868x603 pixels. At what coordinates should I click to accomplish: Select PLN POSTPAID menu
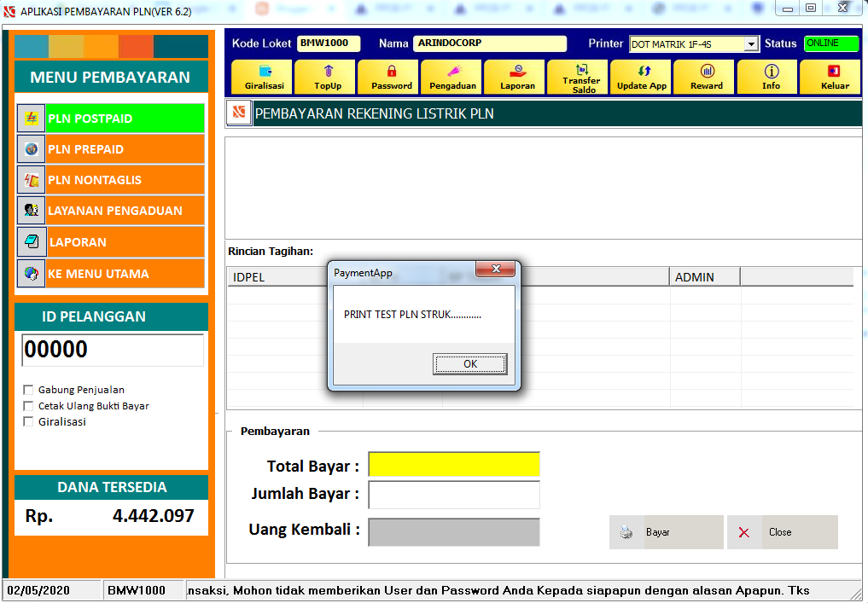pyautogui.click(x=125, y=118)
